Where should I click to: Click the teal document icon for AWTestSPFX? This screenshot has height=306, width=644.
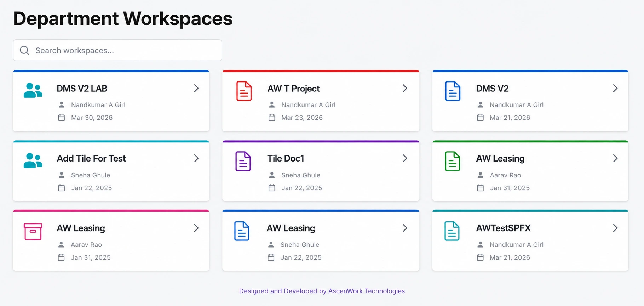point(452,231)
